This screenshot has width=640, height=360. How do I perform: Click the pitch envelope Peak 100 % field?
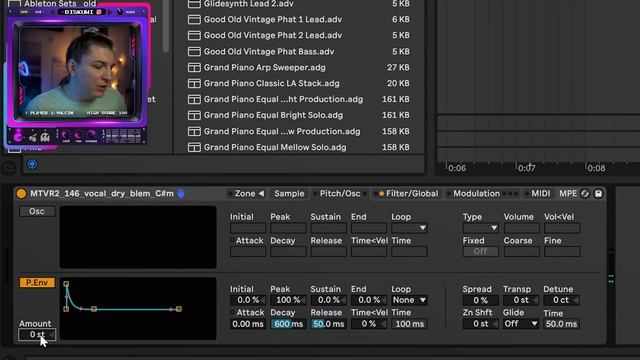(288, 300)
